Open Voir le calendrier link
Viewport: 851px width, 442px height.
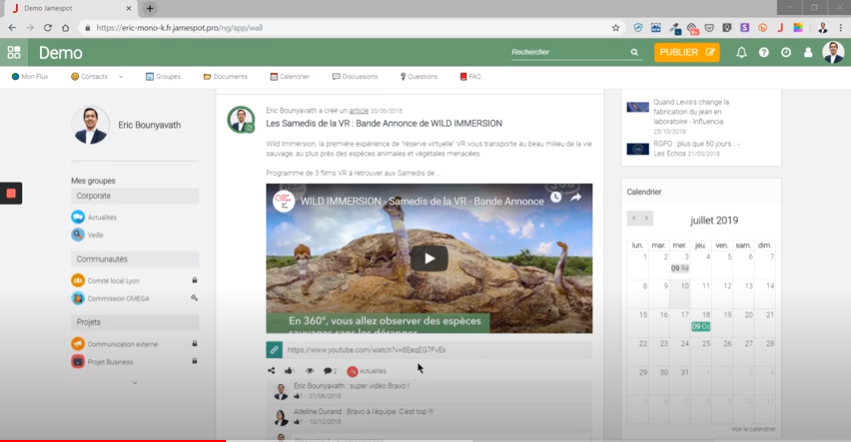(x=753, y=429)
